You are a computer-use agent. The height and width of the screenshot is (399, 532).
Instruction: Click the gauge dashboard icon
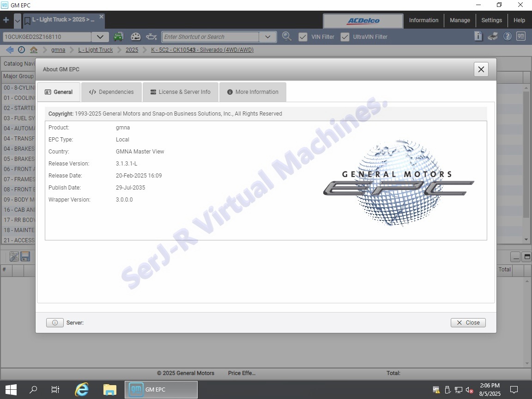coord(135,37)
